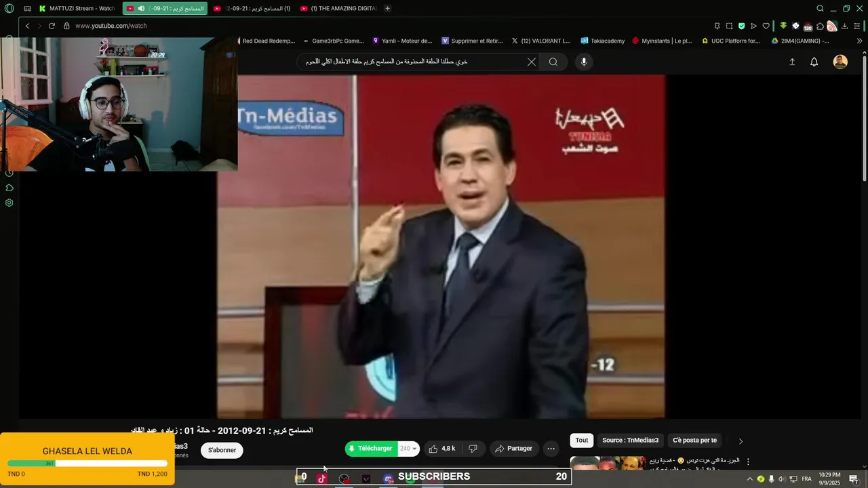Open the Game3rbPc Game bookmark
The image size is (868, 488).
coord(333,41)
